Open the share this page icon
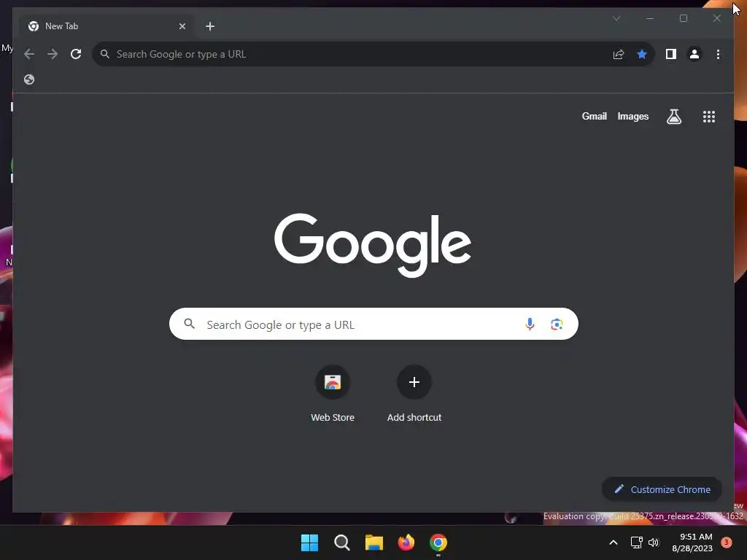747x560 pixels. click(x=619, y=54)
